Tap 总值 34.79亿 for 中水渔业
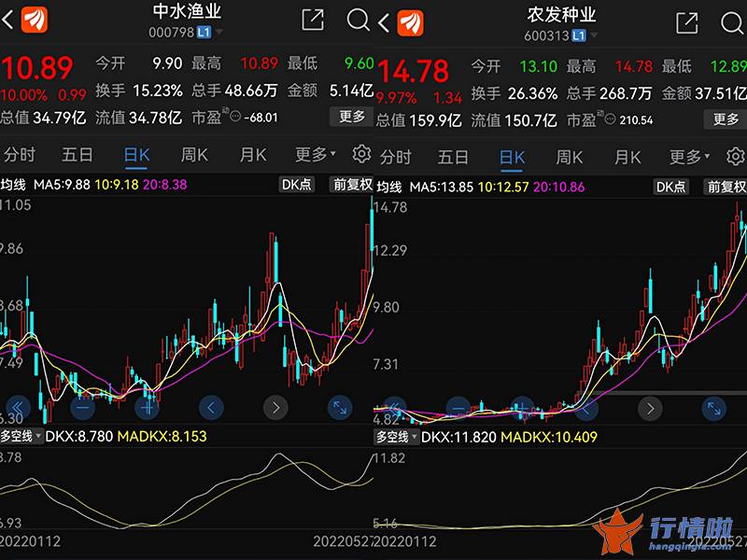 tap(43, 118)
